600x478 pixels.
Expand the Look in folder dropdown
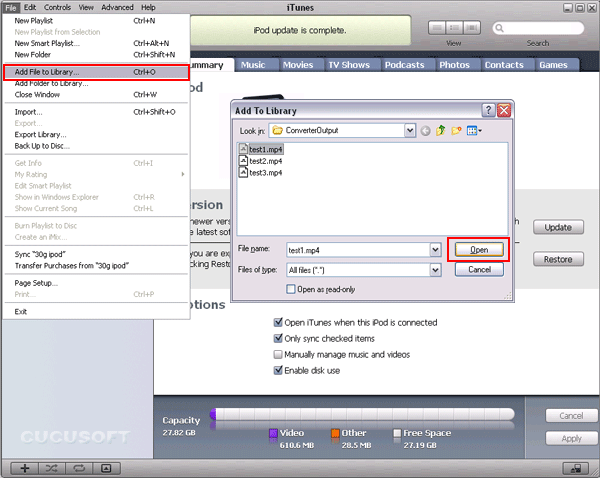pyautogui.click(x=410, y=131)
